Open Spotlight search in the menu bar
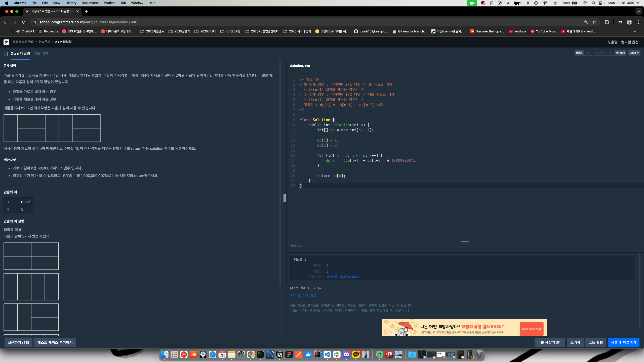This screenshot has width=644, height=362. [594, 3]
